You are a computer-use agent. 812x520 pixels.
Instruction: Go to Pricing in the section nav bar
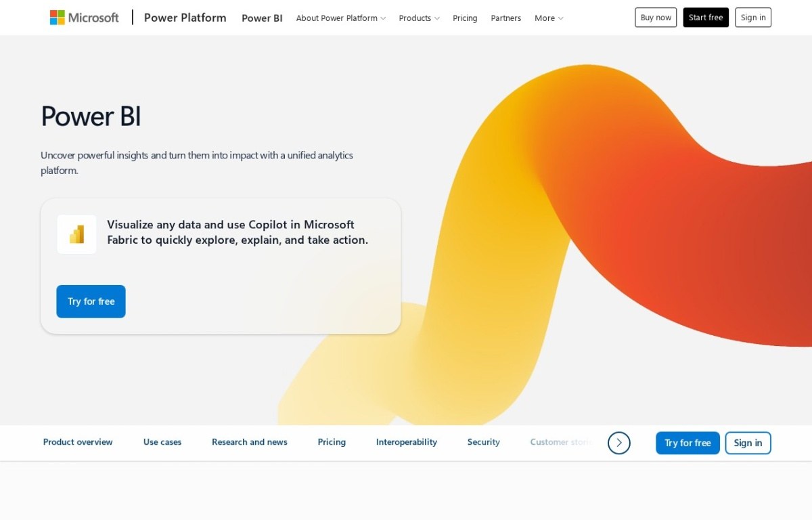click(332, 442)
